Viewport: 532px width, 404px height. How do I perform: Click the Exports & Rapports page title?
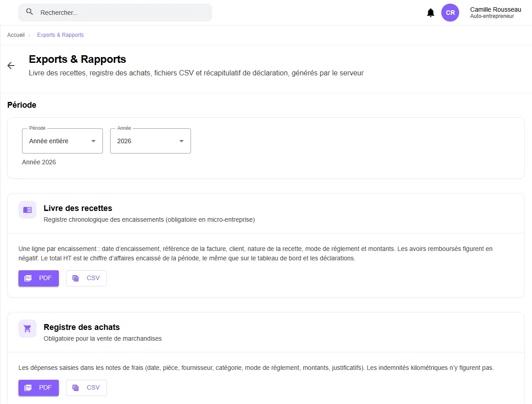[x=77, y=59]
